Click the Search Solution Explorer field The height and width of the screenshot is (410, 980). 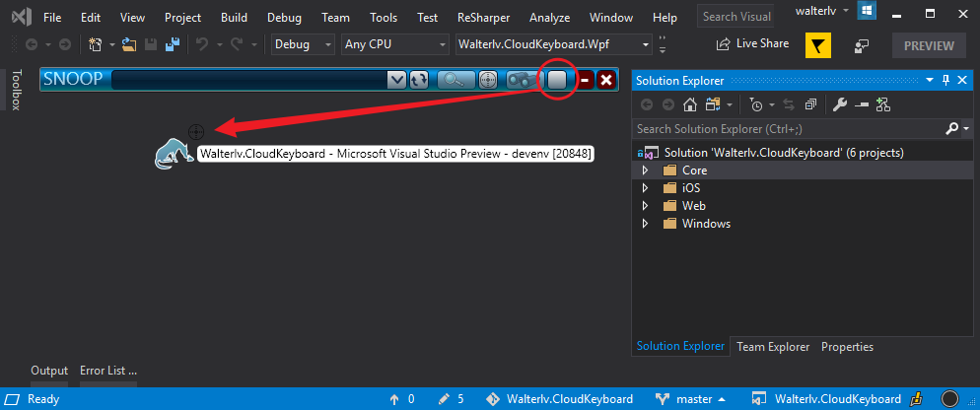[x=790, y=129]
